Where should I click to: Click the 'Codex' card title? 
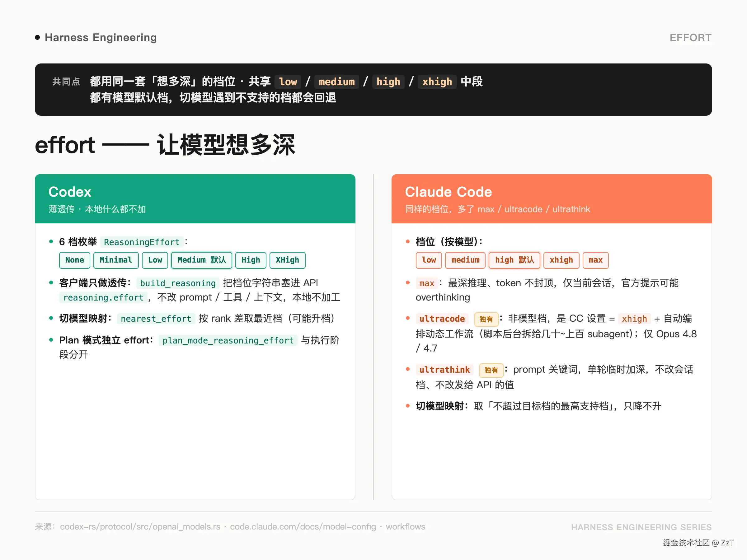tap(70, 192)
